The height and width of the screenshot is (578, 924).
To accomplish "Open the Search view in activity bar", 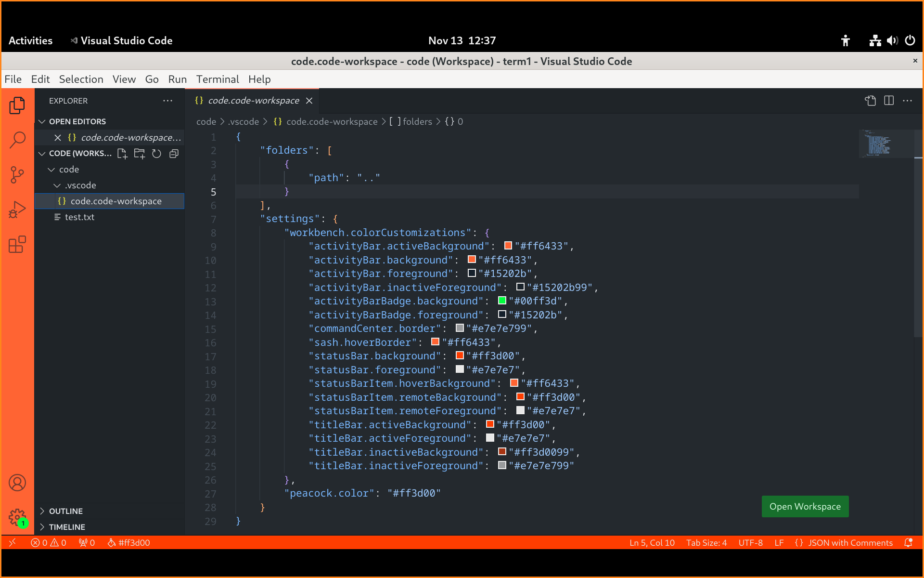I will pos(17,140).
